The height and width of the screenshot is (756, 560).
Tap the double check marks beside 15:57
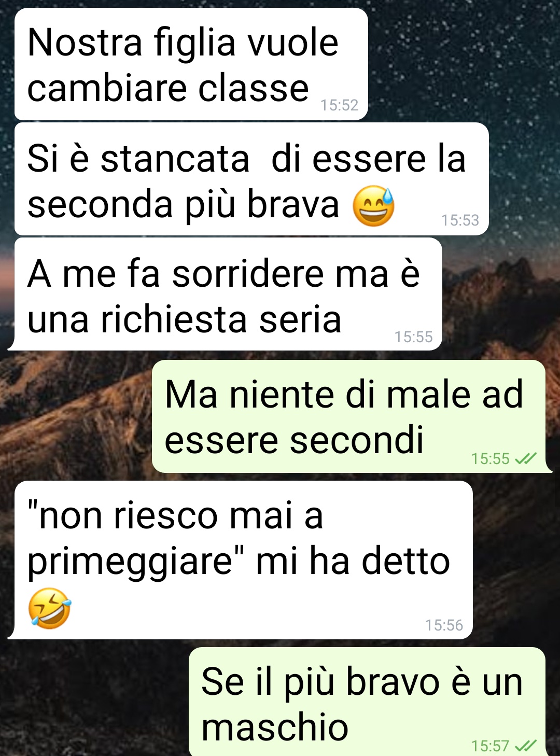point(526,746)
